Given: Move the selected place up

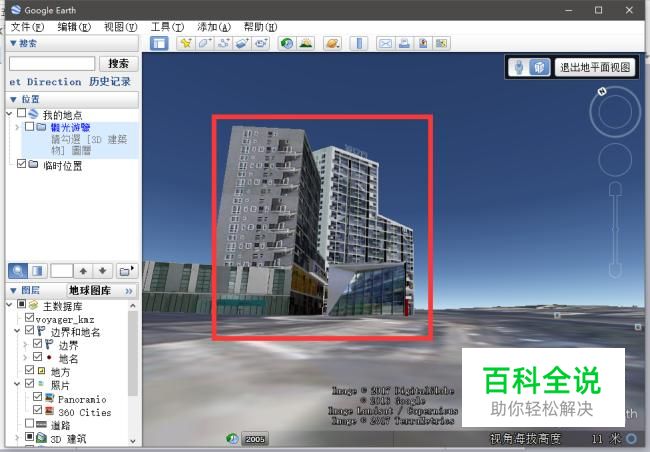Looking at the screenshot, I should [x=83, y=271].
